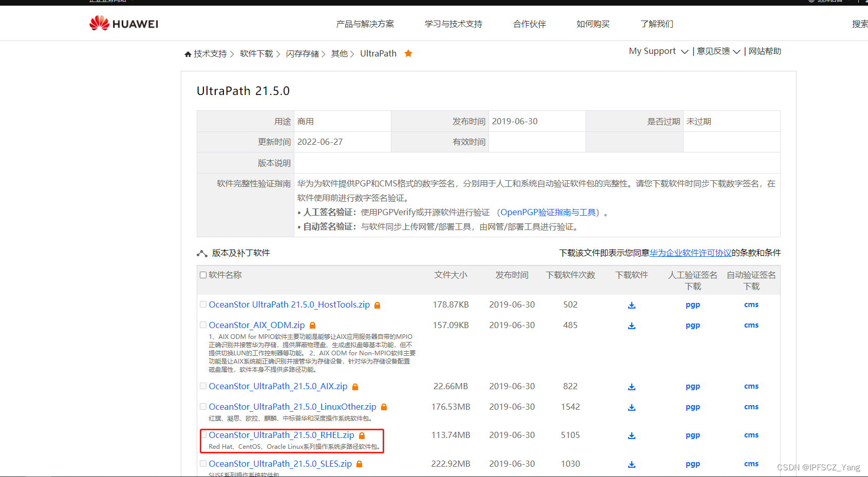Image resolution: width=868 pixels, height=477 pixels.
Task: Download SLES.zip via its download icon
Action: tap(632, 464)
